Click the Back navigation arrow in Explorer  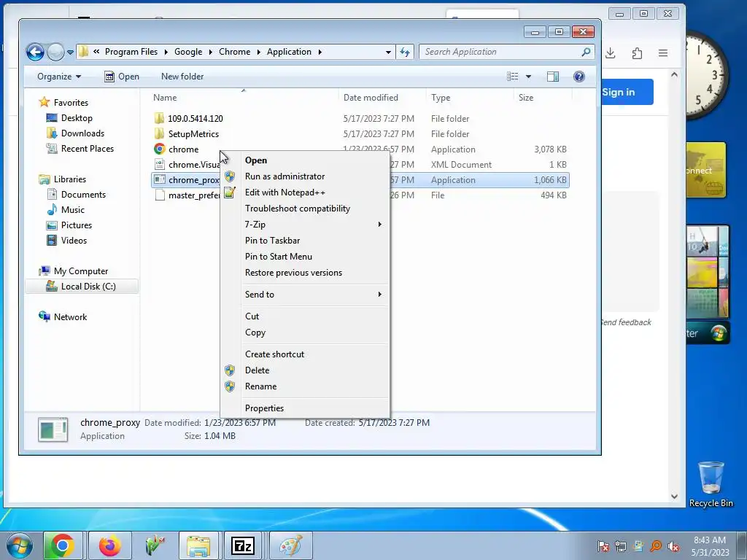click(35, 52)
